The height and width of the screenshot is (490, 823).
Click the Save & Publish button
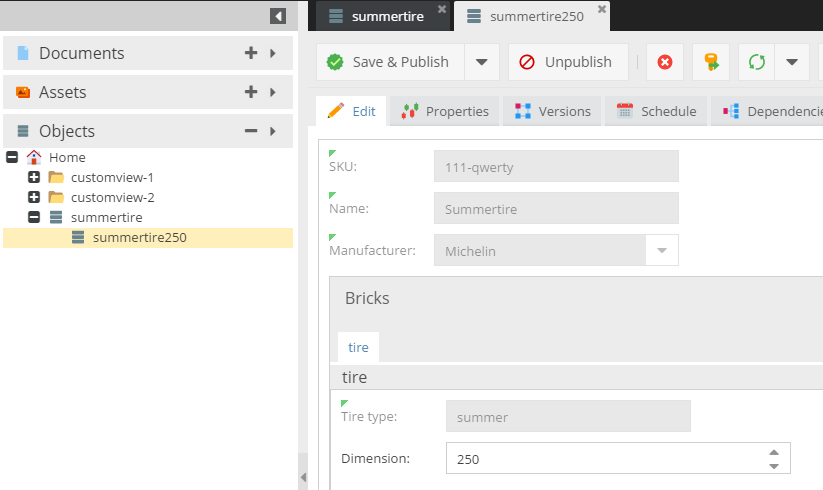[389, 62]
